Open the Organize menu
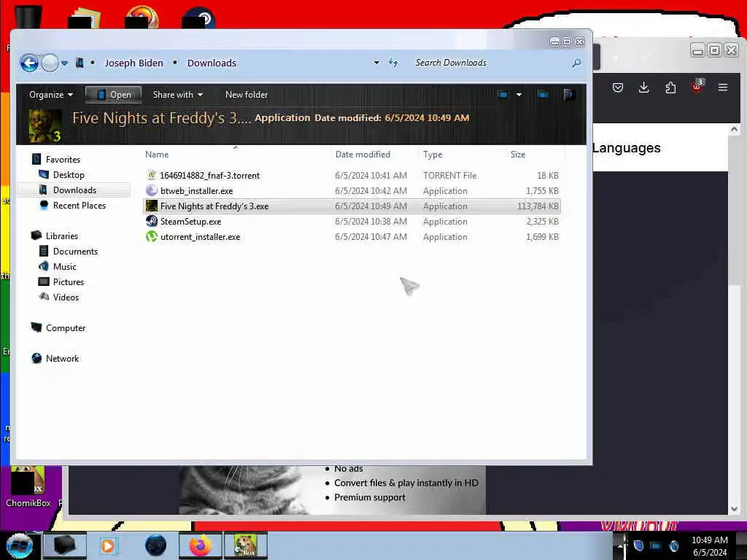This screenshot has height=560, width=747. 51,94
